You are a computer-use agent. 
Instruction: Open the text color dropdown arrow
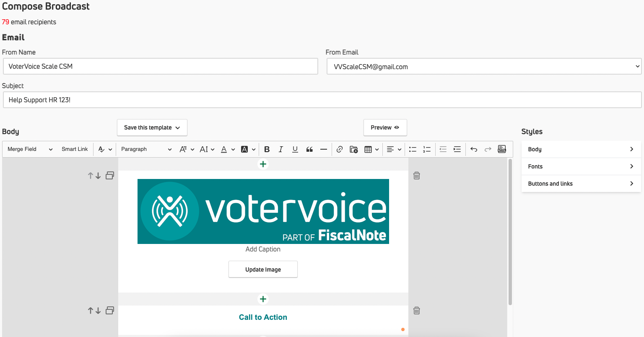[233, 149]
